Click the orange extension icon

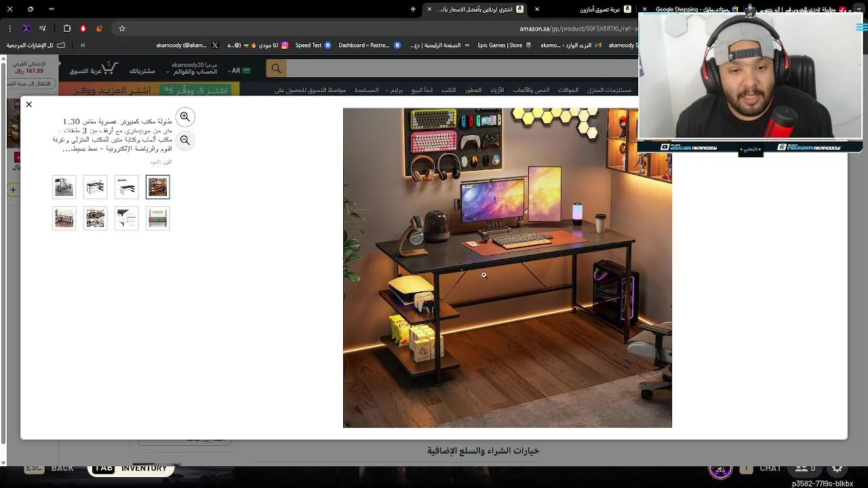[100, 28]
